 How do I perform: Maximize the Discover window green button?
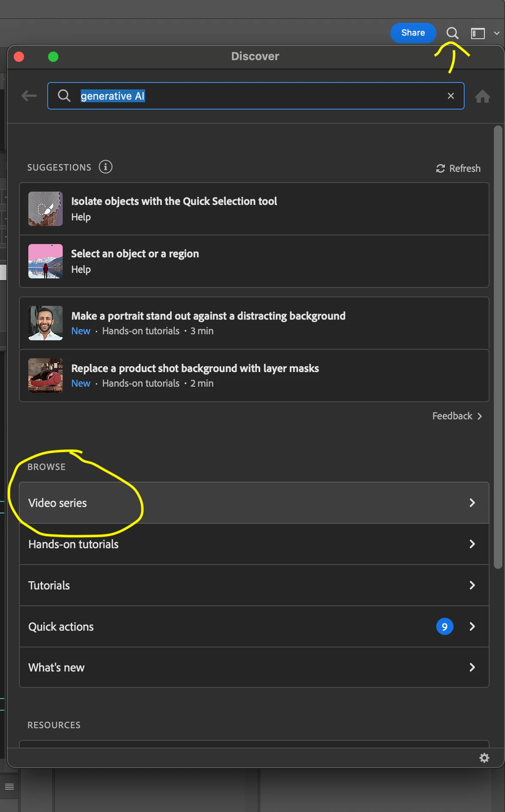click(x=53, y=57)
